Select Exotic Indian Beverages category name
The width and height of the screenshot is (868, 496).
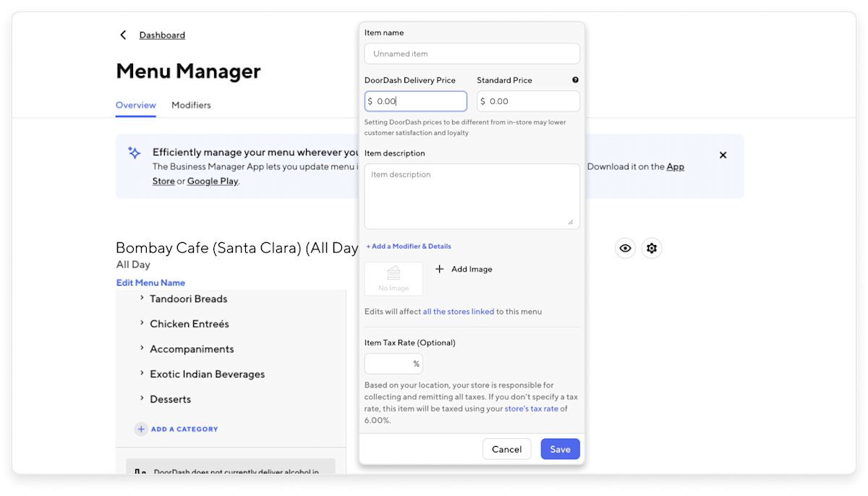click(207, 375)
